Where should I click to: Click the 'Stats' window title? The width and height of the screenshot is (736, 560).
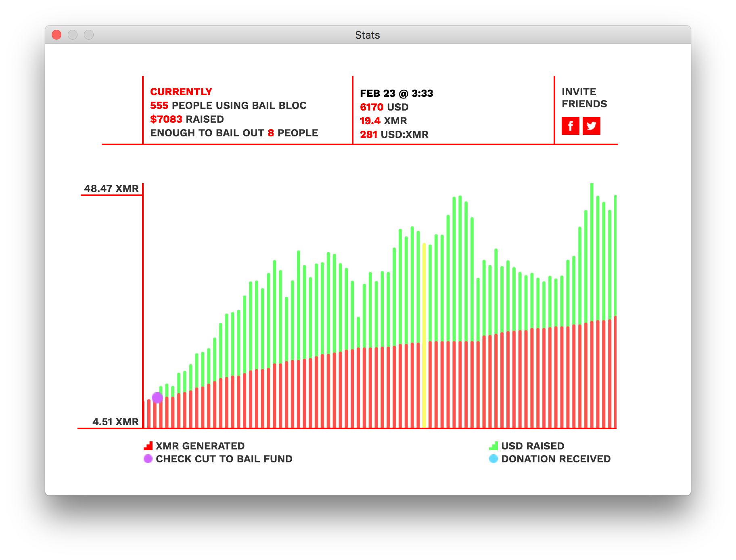(367, 35)
